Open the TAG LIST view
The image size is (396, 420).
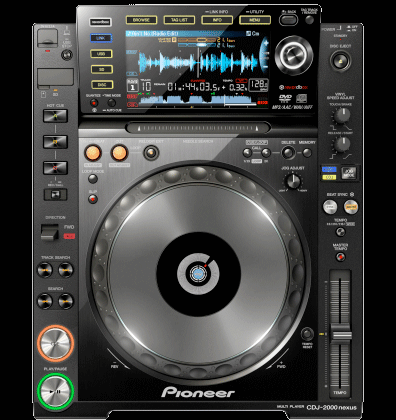179,20
